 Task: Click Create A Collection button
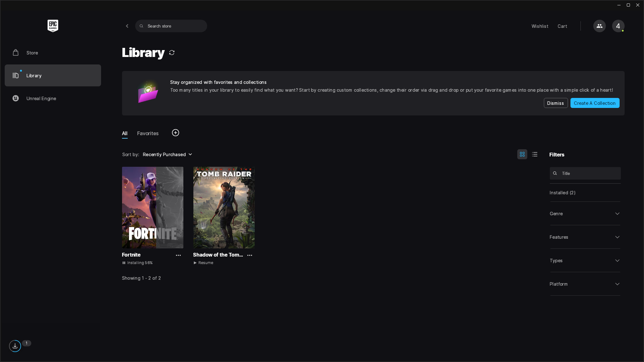pos(595,103)
